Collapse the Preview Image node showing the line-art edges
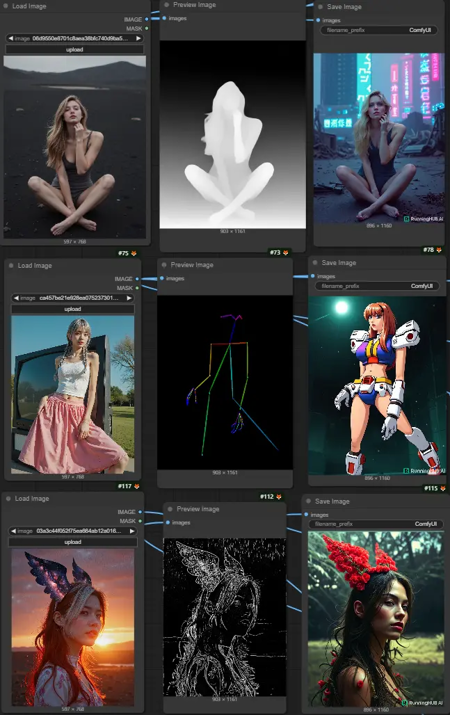 point(170,509)
